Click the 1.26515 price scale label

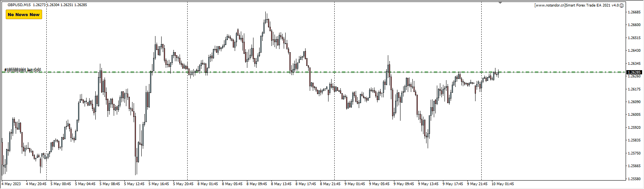tap(635, 38)
